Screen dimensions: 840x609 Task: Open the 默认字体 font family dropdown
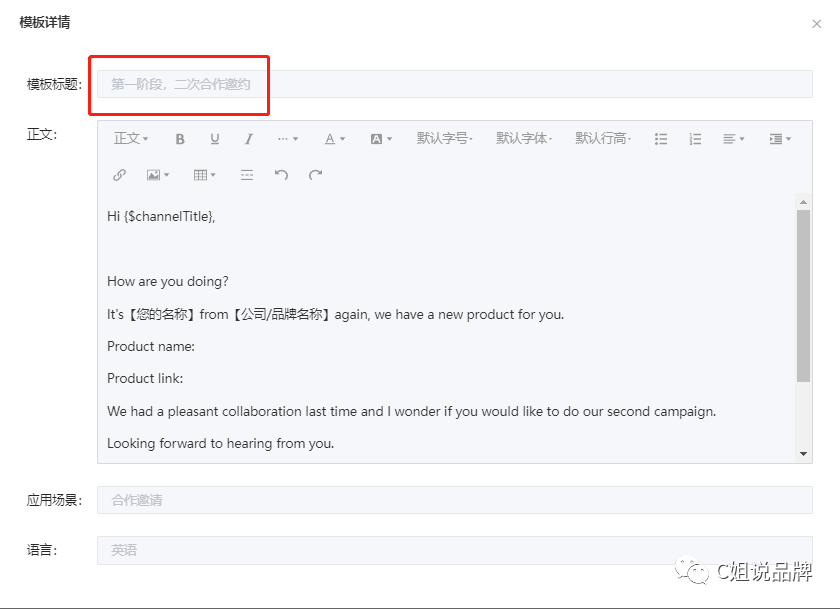point(524,139)
